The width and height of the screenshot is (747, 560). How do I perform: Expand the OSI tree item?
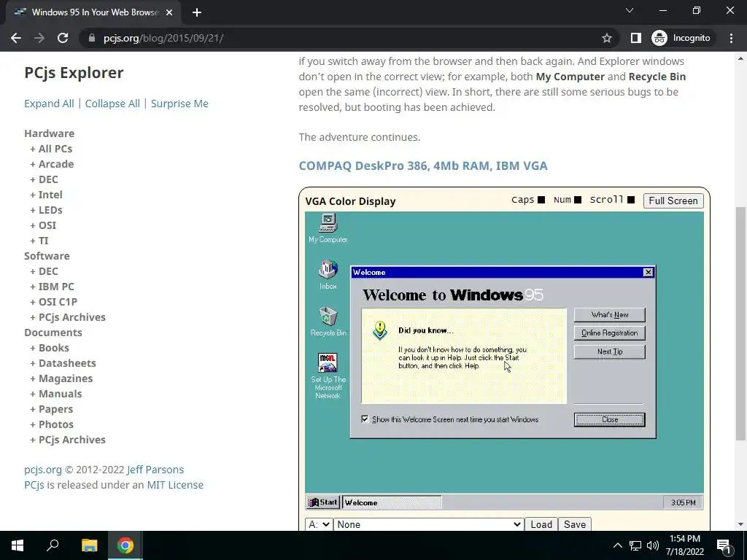point(43,225)
